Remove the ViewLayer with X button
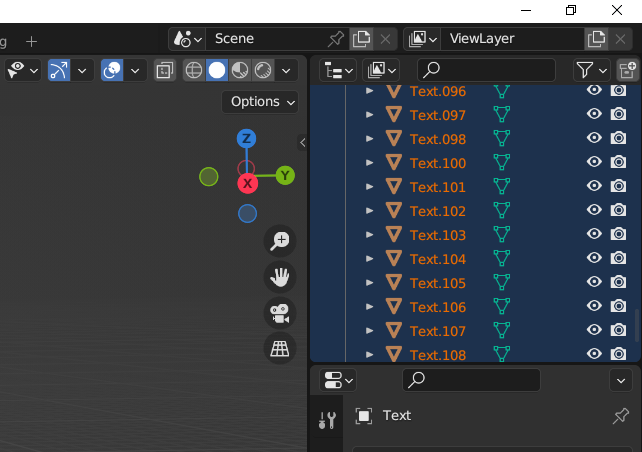 tap(620, 39)
